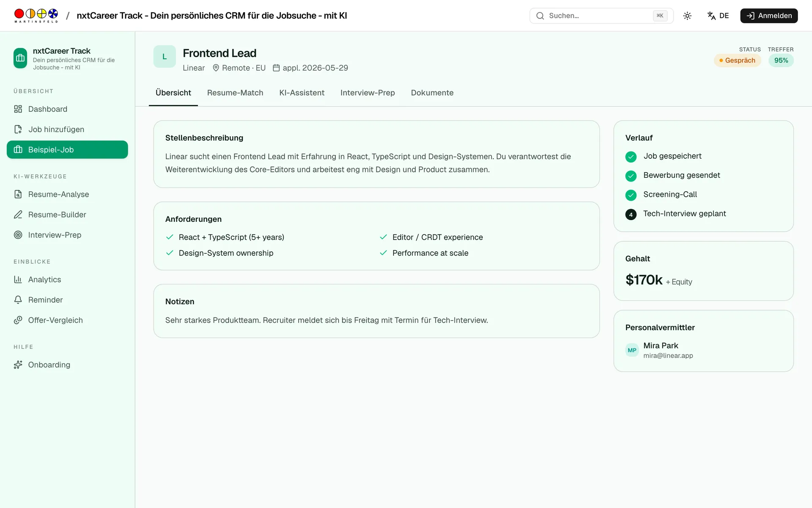
Task: Click the calendar icon by appl. date
Action: 276,68
